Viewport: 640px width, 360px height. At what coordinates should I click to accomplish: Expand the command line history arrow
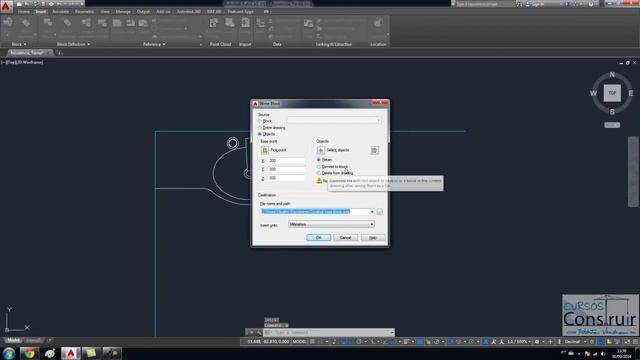392,333
